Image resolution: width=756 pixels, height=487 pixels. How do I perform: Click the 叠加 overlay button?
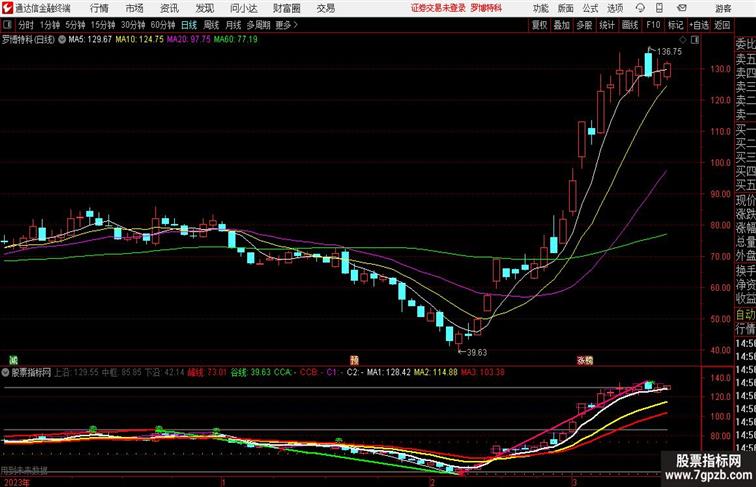point(562,25)
